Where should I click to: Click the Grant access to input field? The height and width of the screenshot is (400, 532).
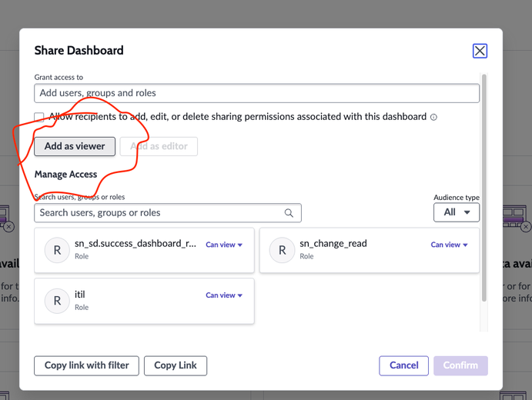click(256, 93)
